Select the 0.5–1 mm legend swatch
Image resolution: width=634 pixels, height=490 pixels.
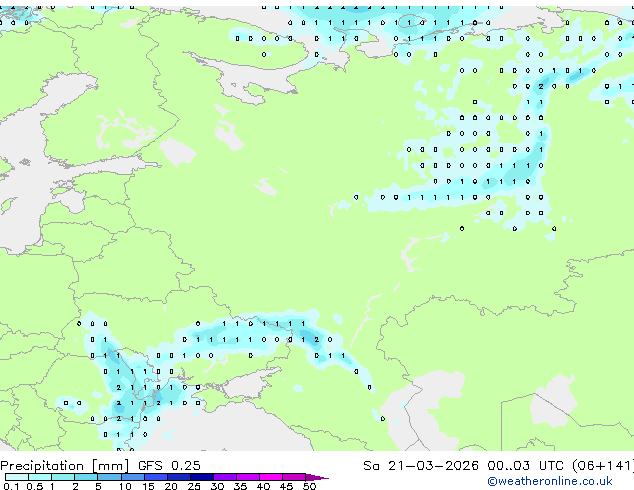(x=40, y=477)
